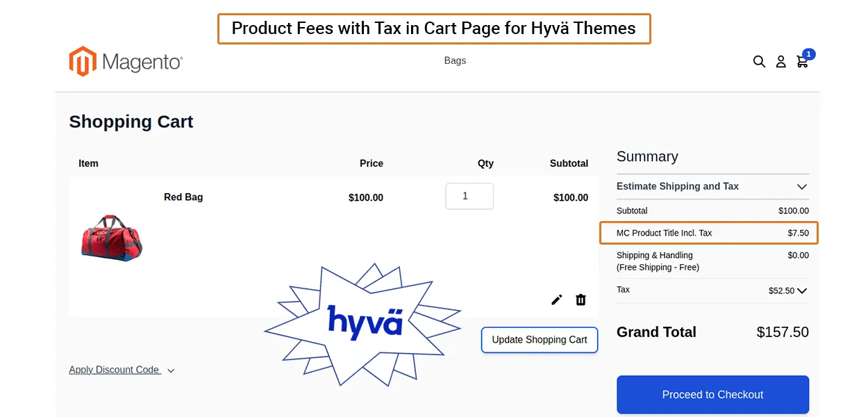Open the mini cart icon
Viewport: 868px width, 417px height.
[802, 62]
